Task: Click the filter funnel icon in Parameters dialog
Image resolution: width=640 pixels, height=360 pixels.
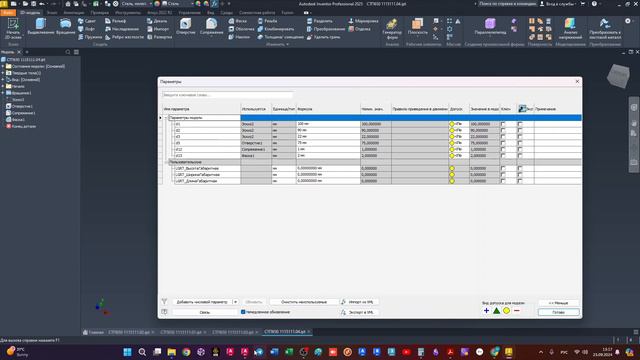Action: click(x=164, y=301)
